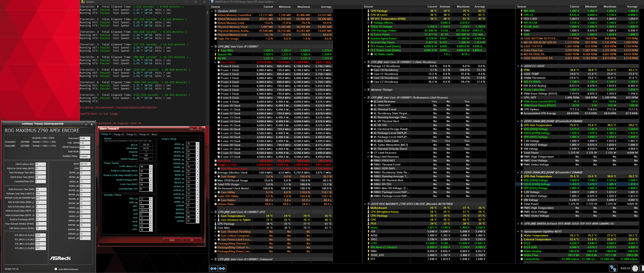The image size is (644, 273).
Task: Open the Command Rate (CR) dropdown in Mem TweakIt
Action: (x=150, y=189)
